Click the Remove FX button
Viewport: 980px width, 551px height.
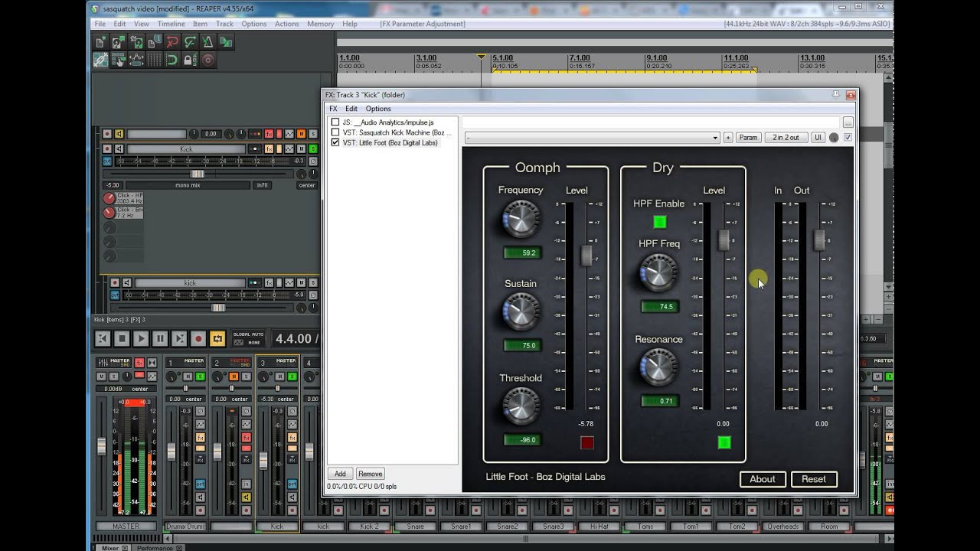[x=370, y=474]
